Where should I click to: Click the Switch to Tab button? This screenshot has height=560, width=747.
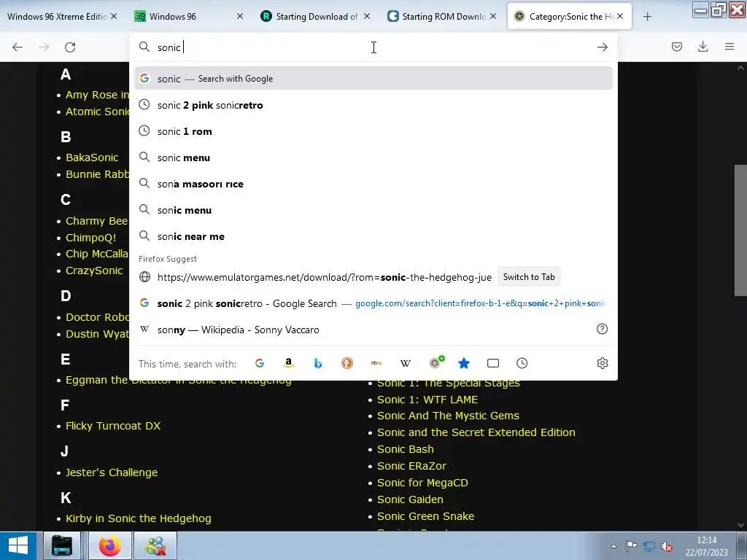tap(529, 277)
